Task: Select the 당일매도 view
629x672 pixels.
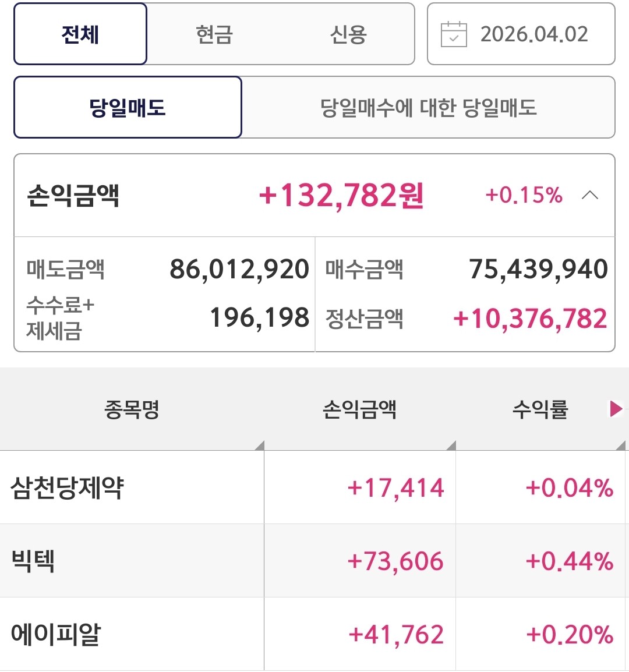Action: (x=128, y=108)
